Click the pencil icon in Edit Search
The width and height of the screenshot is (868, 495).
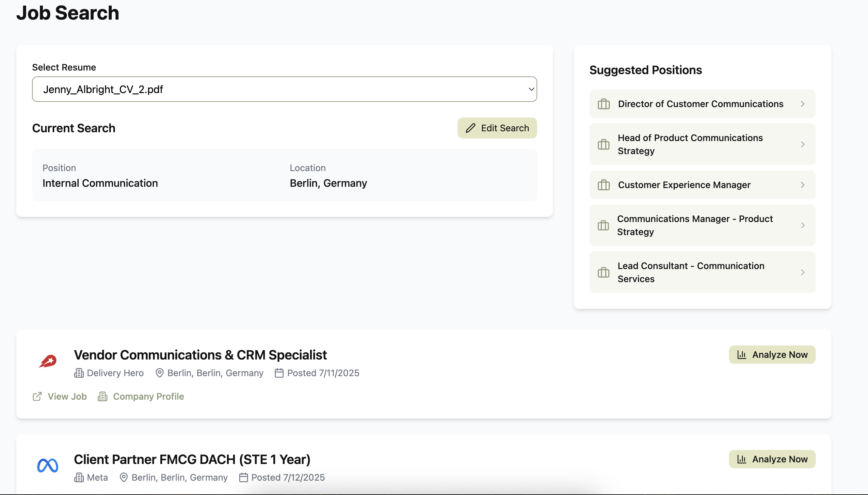coord(470,128)
